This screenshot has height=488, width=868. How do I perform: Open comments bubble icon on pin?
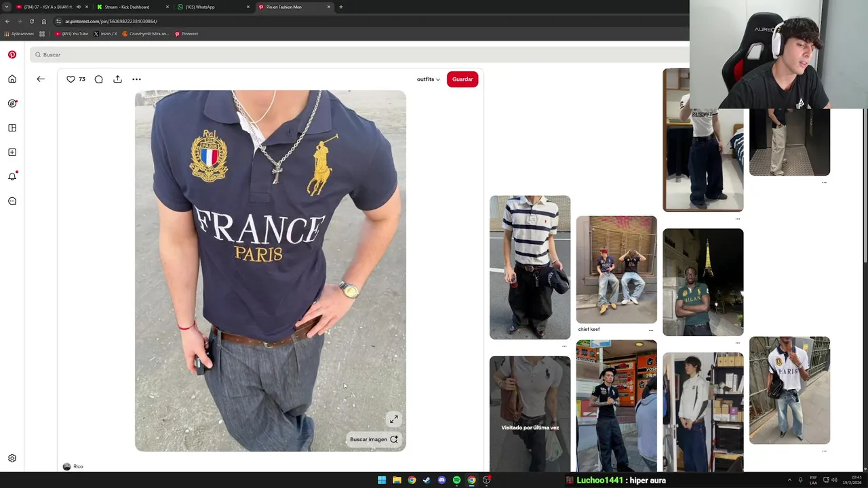(99, 79)
